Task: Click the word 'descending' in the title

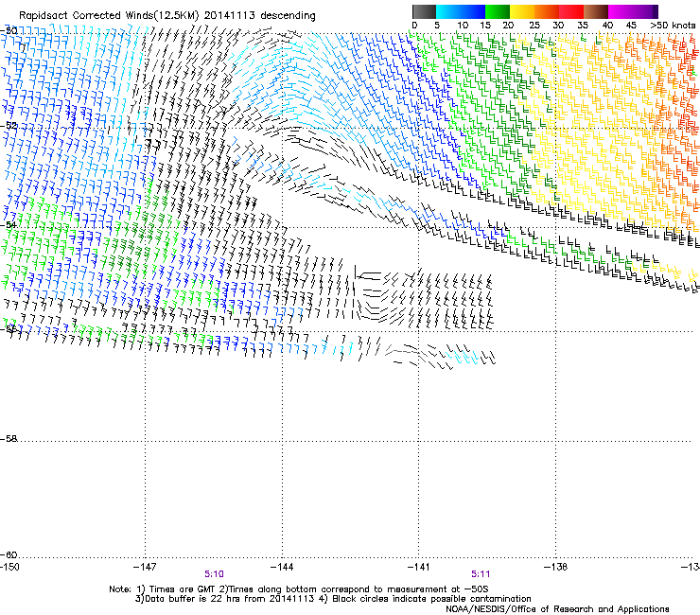Action: click(x=288, y=16)
